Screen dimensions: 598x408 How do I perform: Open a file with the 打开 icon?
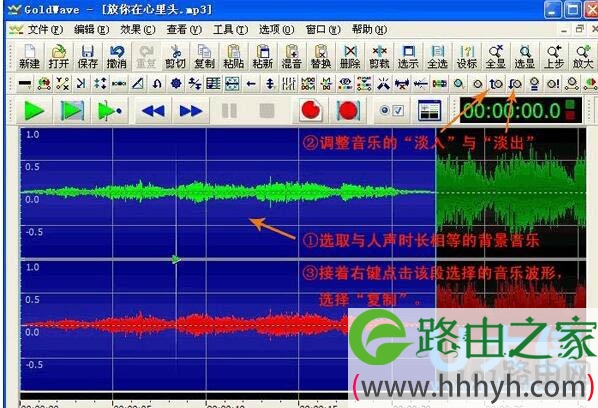(x=58, y=56)
